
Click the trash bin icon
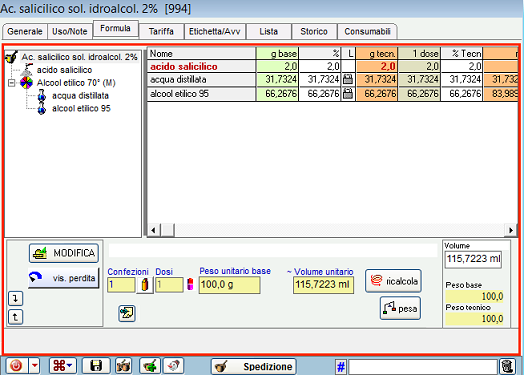tap(507, 367)
